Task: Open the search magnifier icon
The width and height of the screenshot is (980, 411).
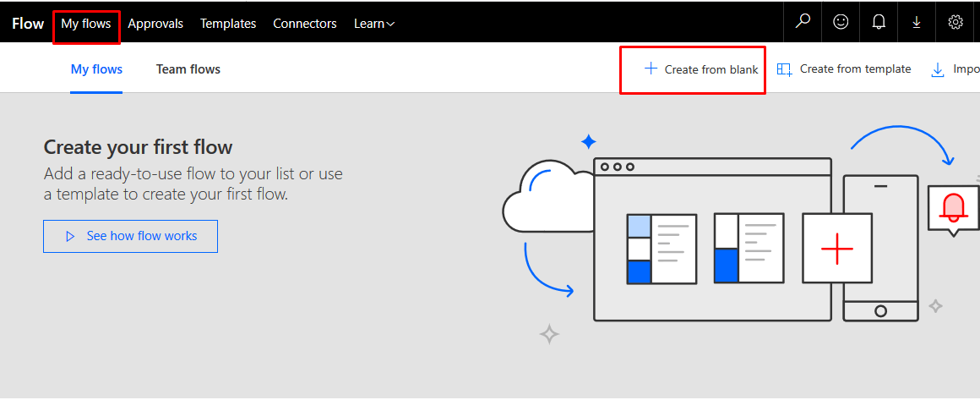Action: coord(803,21)
